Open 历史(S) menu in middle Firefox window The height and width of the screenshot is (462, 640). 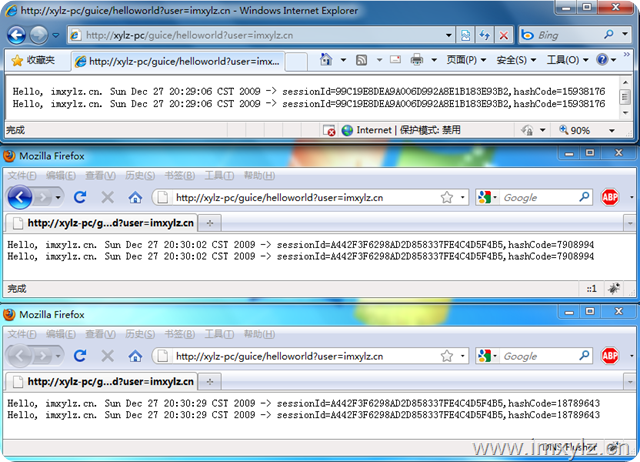[x=140, y=175]
